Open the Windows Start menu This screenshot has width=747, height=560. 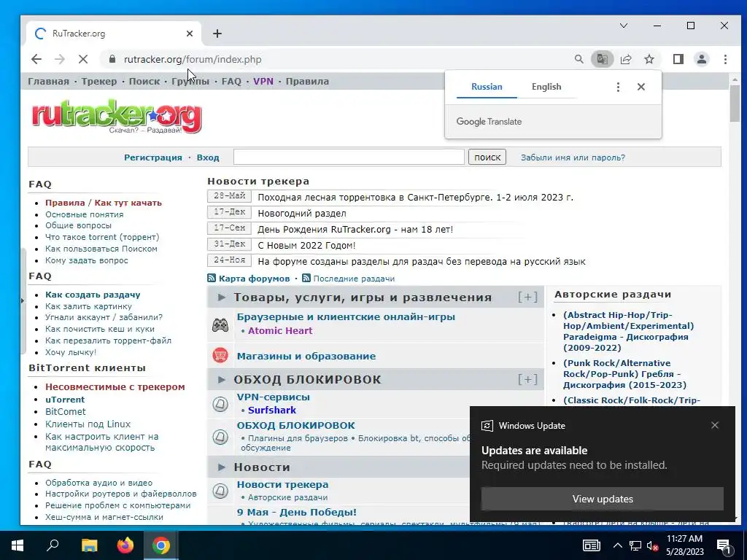pyautogui.click(x=18, y=545)
